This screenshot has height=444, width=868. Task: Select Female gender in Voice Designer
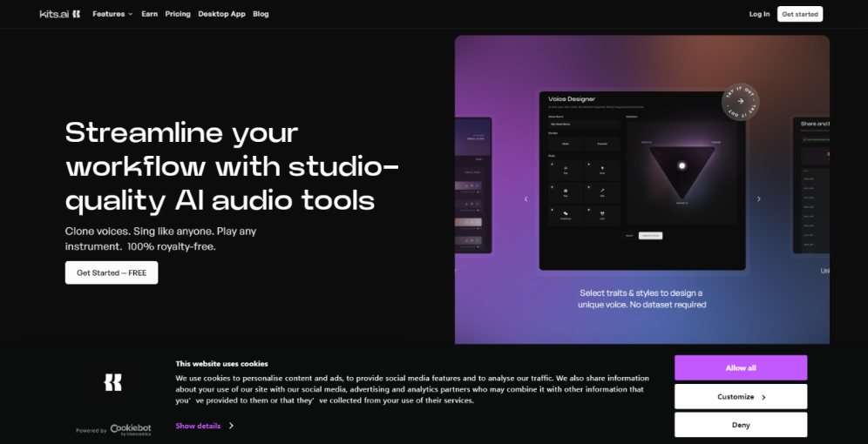pyautogui.click(x=602, y=145)
